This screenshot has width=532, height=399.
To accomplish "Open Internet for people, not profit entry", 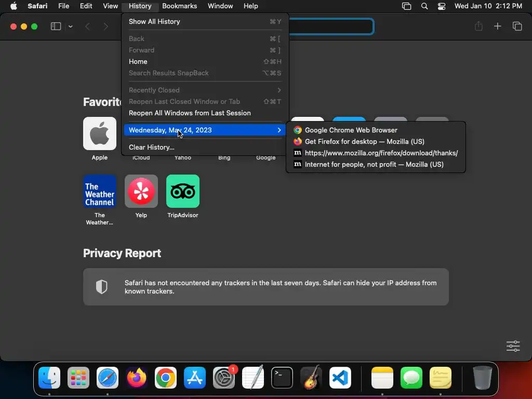I will (376, 165).
